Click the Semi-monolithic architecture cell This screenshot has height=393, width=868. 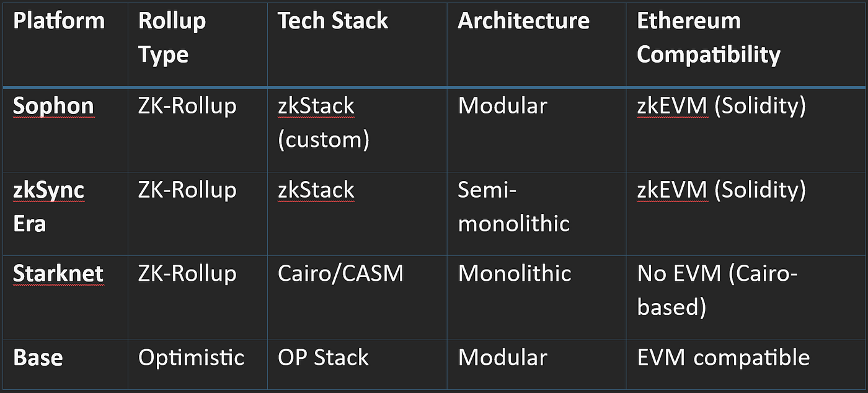(x=536, y=213)
